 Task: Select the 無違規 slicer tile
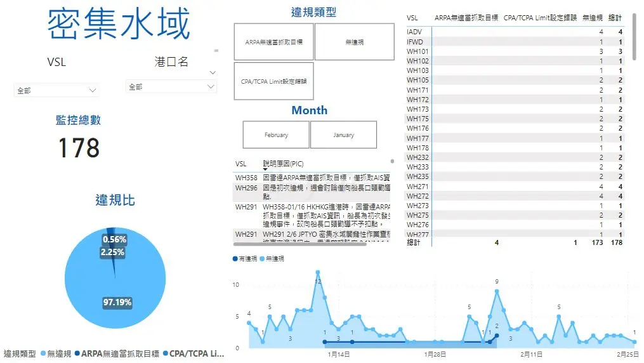[x=355, y=42]
